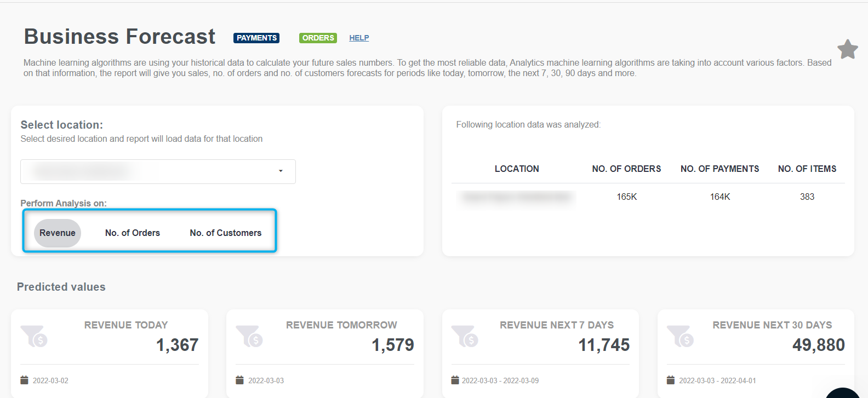Click calendar icon beside 2022-03-03 - 2022-04-01
Viewport: 868px width, 398px height.
click(x=670, y=380)
